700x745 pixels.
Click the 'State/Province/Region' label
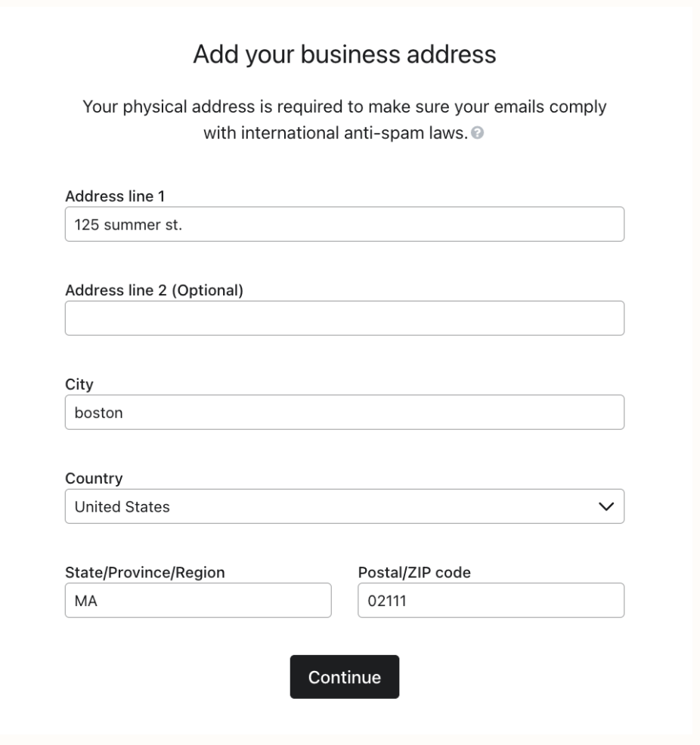(144, 572)
